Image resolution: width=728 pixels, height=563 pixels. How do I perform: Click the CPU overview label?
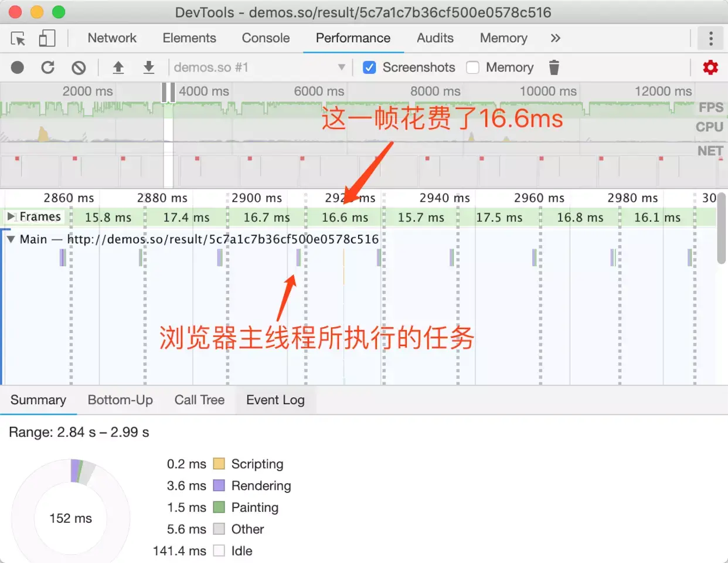coord(709,127)
